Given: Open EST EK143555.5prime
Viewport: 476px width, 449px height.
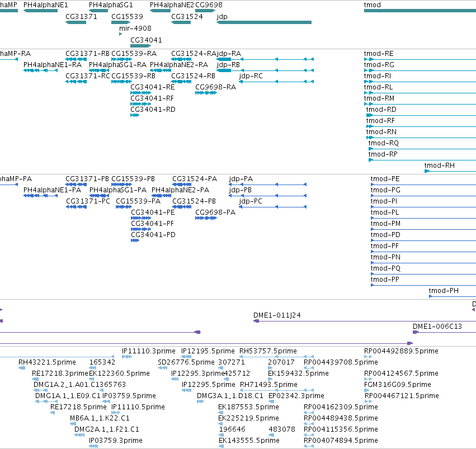Looking at the screenshot, I should (x=249, y=441).
